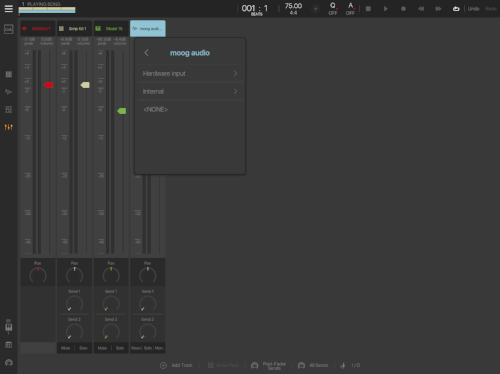This screenshot has width=500, height=374.
Task: Solo the Model 15 track
Action: click(120, 348)
